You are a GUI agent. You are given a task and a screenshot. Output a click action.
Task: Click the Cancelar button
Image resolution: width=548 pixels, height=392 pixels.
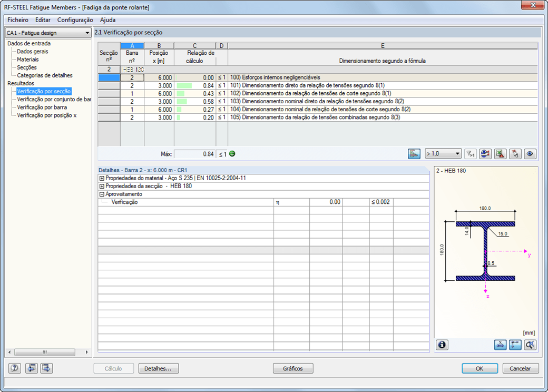(x=520, y=368)
